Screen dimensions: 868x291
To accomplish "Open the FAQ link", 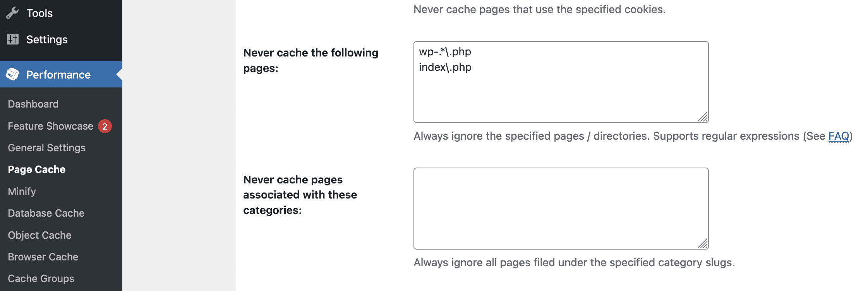I will click(838, 136).
